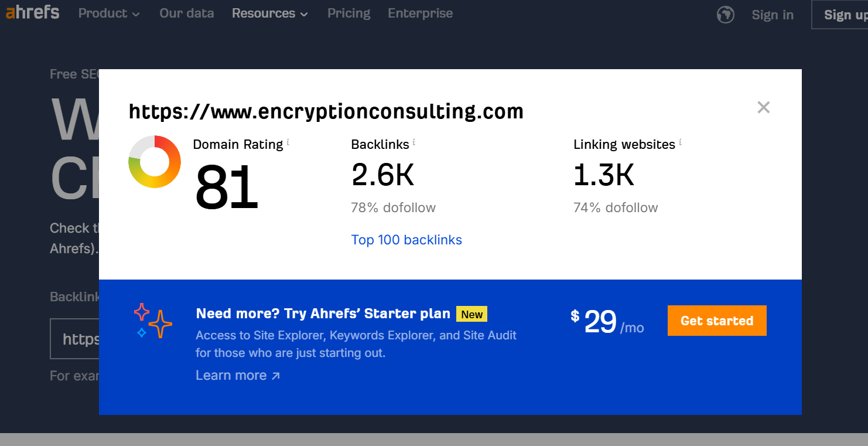Click the Sign in link
The height and width of the screenshot is (446, 868).
[x=773, y=15]
